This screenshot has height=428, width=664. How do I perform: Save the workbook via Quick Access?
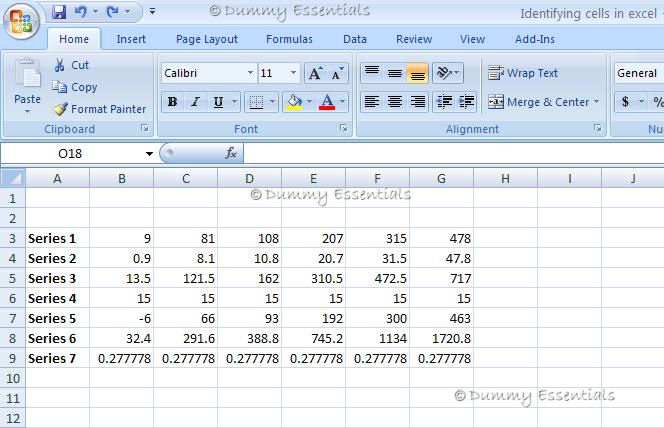59,12
